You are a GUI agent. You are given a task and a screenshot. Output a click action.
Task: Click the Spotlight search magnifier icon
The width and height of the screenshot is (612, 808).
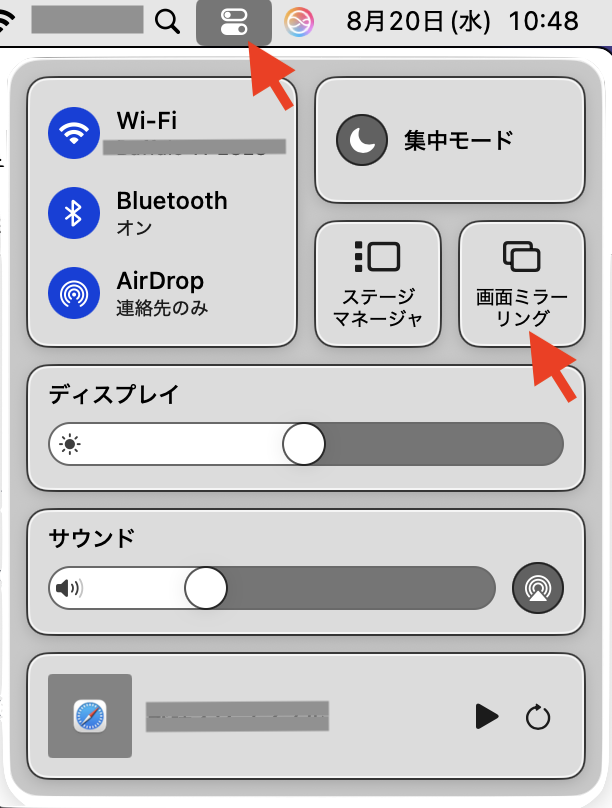167,22
